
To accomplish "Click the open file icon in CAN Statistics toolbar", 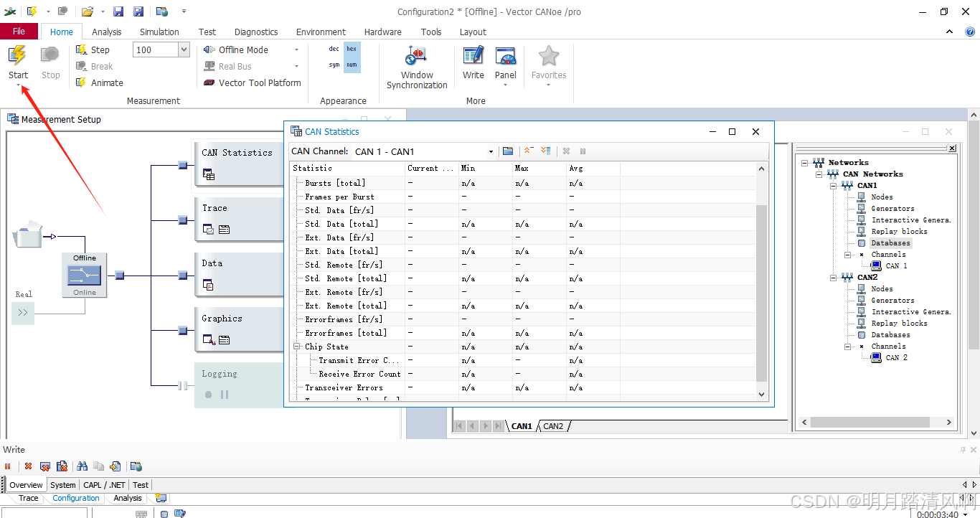I will coord(508,151).
